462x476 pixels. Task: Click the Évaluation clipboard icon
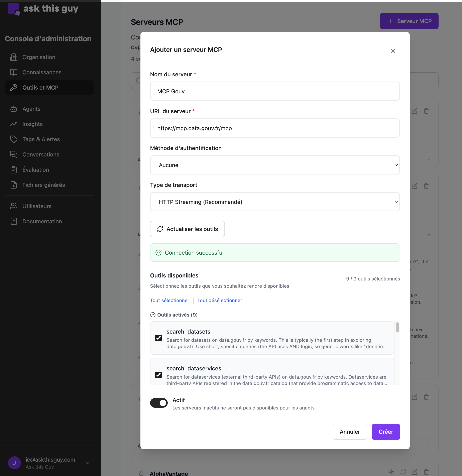pos(14,170)
